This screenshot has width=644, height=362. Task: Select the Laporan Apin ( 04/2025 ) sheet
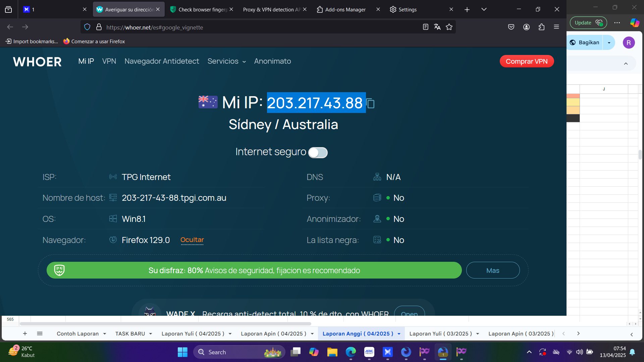pos(274,334)
